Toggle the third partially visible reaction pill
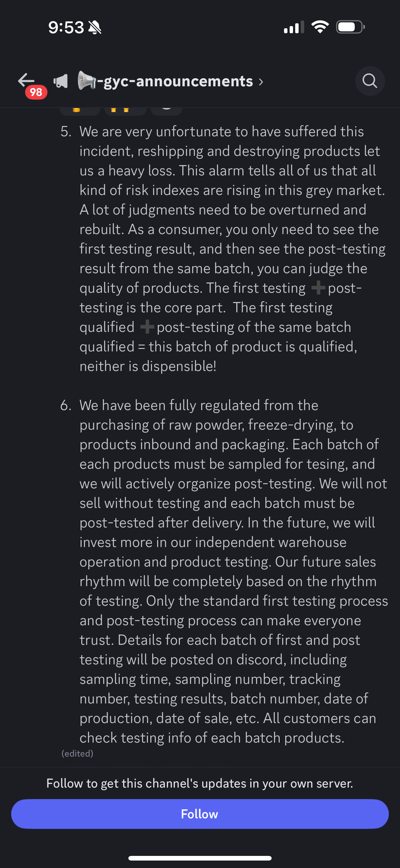 pyautogui.click(x=167, y=111)
